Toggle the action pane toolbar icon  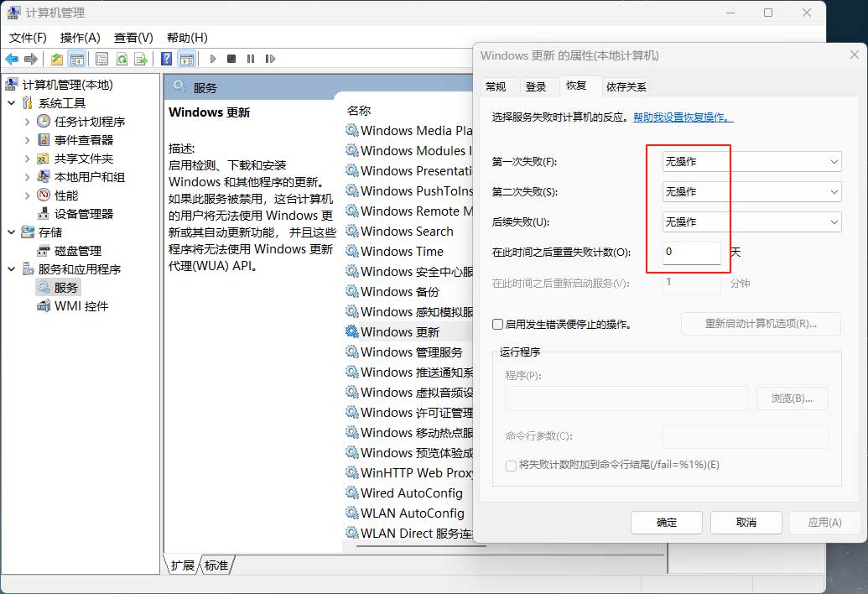[x=187, y=59]
